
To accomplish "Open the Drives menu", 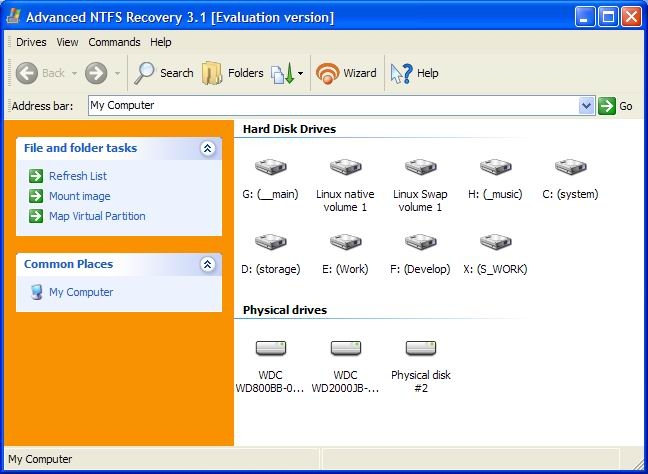I will tap(31, 42).
